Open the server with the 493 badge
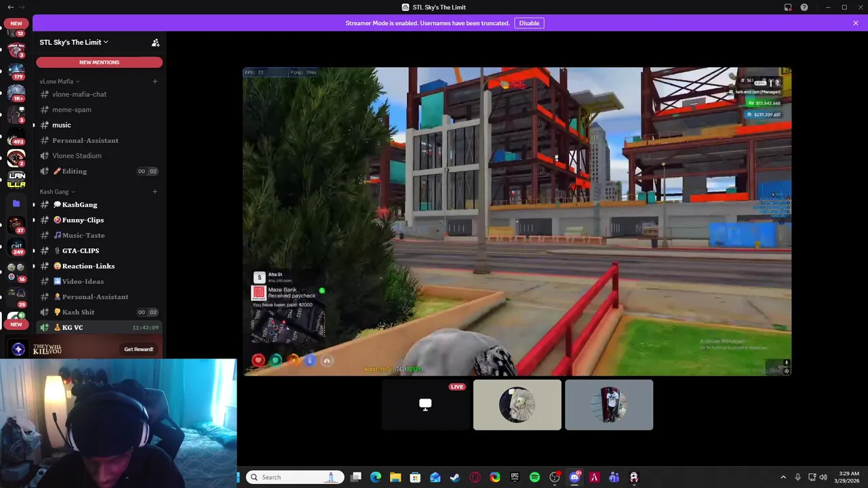This screenshot has width=868, height=488. pos(16,138)
